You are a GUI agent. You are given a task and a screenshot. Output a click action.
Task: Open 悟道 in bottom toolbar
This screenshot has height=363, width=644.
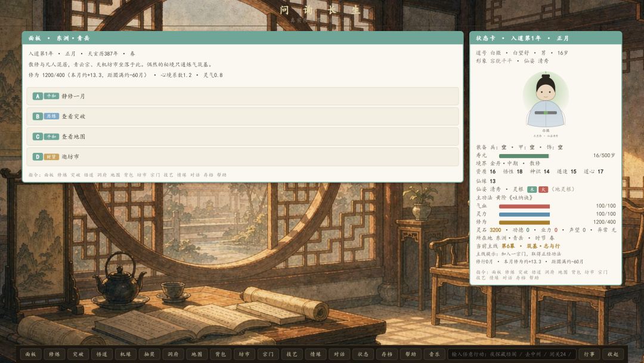pyautogui.click(x=101, y=354)
